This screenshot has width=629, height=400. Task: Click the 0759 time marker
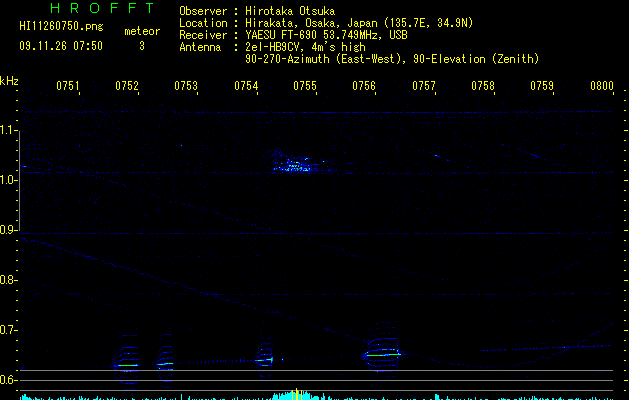[542, 85]
